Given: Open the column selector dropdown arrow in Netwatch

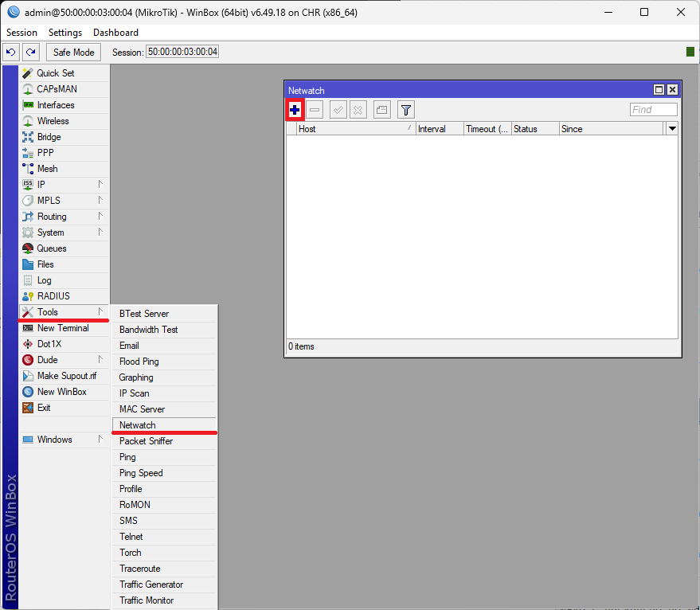Looking at the screenshot, I should (672, 128).
